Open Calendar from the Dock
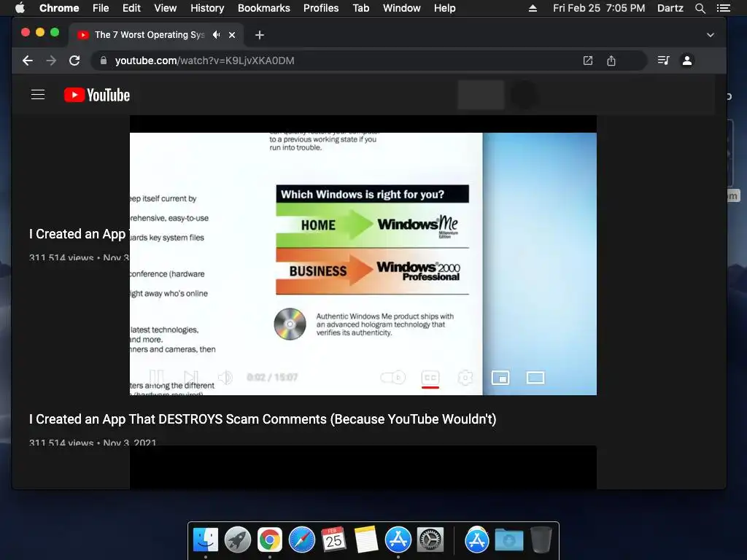The width and height of the screenshot is (747, 560). pyautogui.click(x=333, y=540)
